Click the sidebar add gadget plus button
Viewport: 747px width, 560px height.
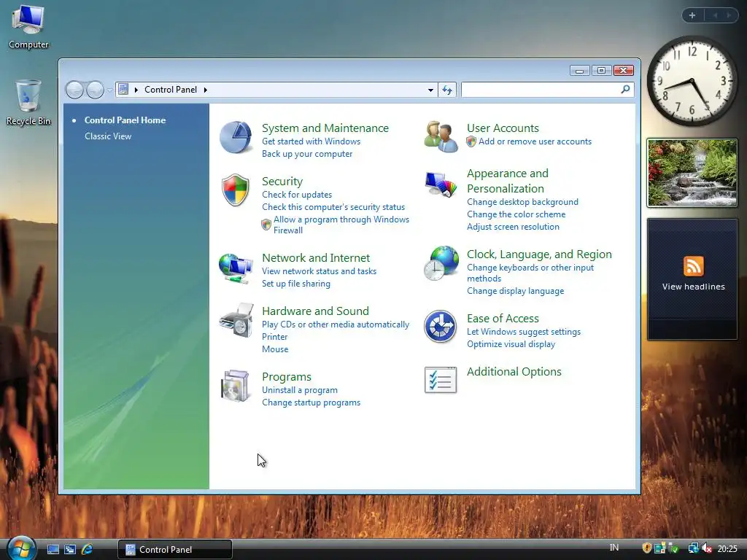point(692,15)
